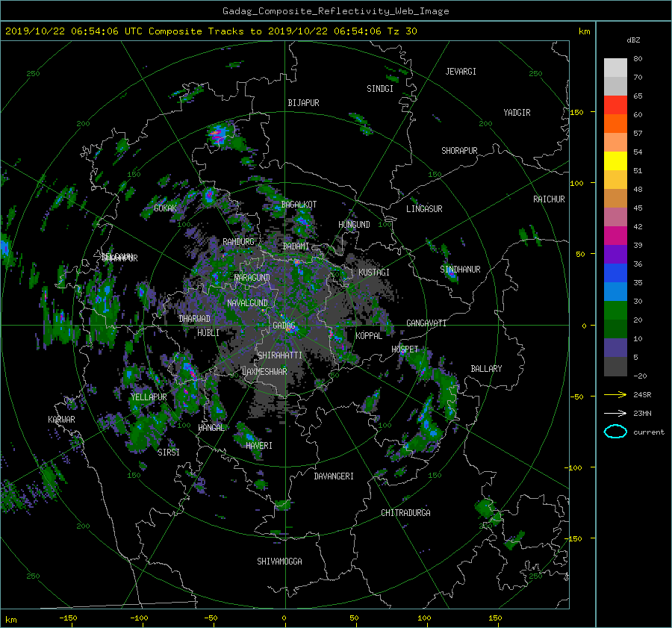Pick the light blue 30-35 dBZ legend swatch
Viewport: 672px width, 628px height.
(x=615, y=291)
